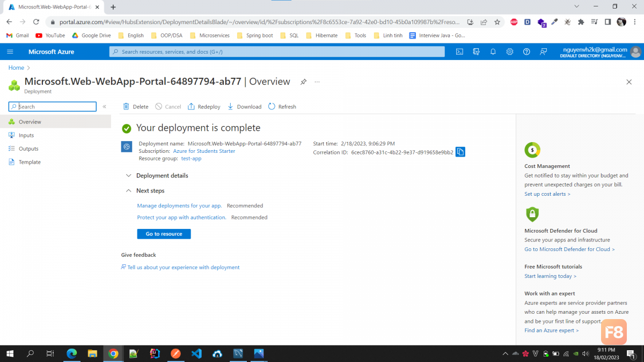
Task: Open the test-app resource group link
Action: 191,159
